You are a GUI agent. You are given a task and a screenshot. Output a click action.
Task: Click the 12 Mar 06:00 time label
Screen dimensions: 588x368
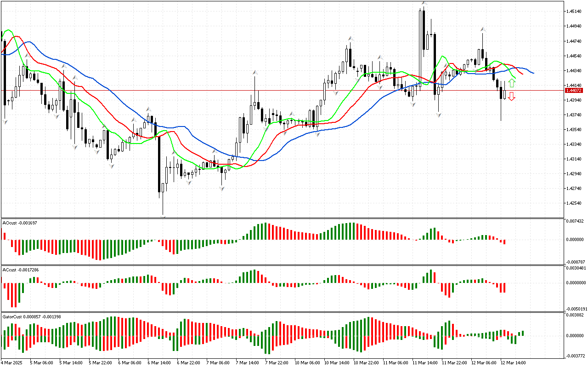[484, 362]
